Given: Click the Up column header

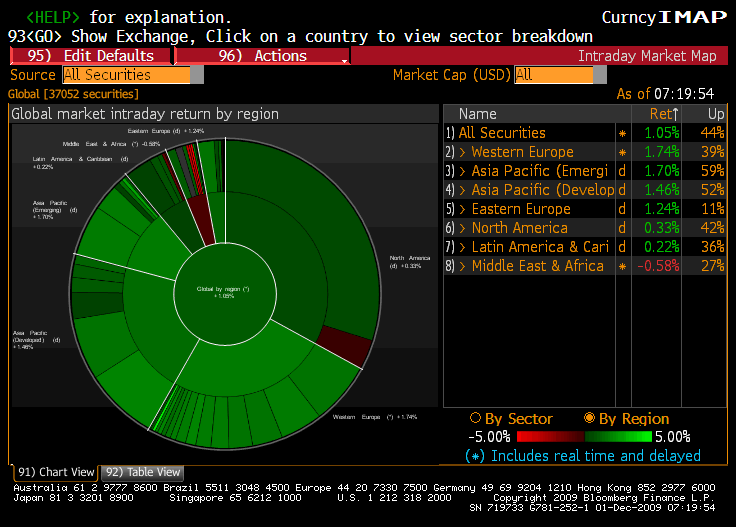Looking at the screenshot, I should point(713,114).
